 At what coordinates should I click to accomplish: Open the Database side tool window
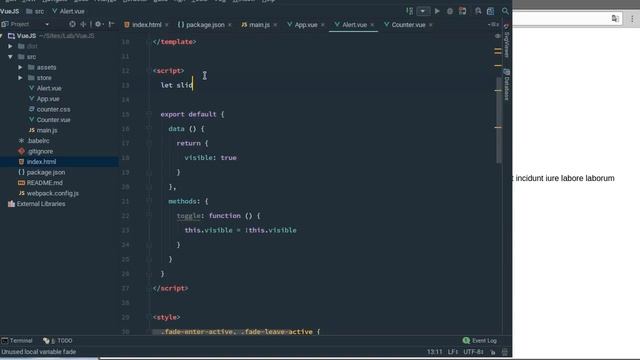[507, 84]
